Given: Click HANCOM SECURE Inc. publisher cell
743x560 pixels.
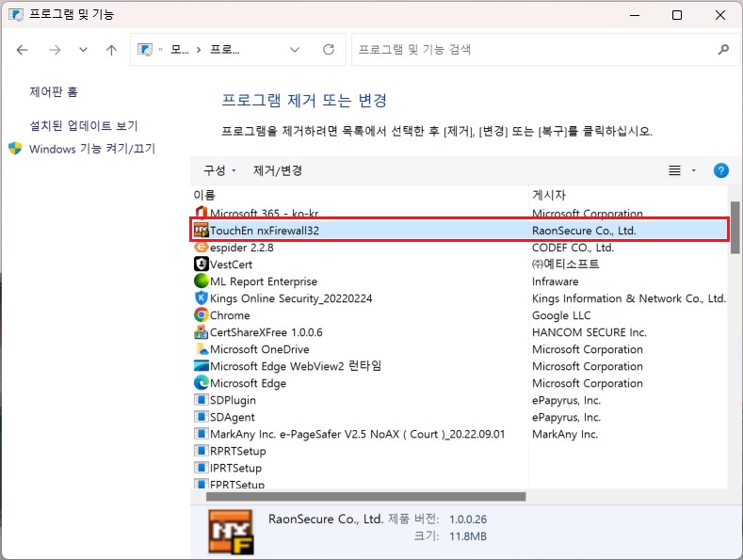Looking at the screenshot, I should (589, 332).
